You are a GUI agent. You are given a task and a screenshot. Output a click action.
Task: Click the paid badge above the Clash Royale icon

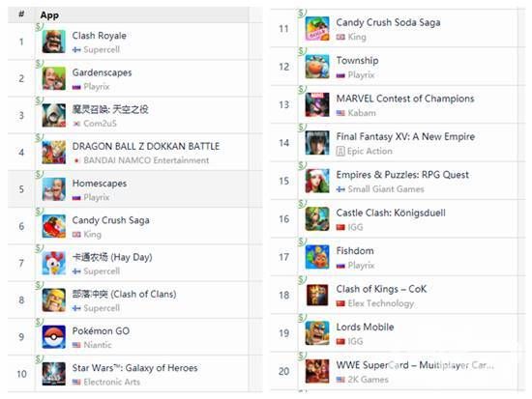click(x=40, y=26)
